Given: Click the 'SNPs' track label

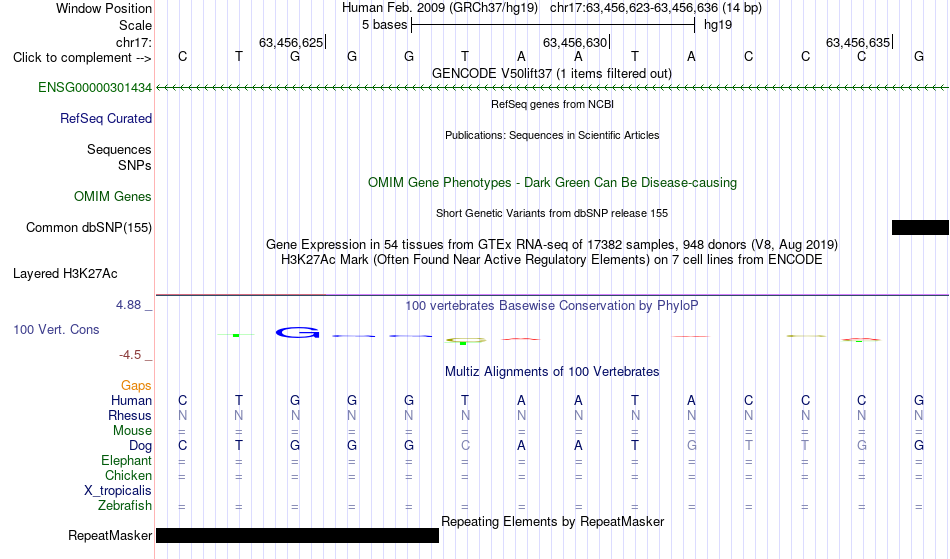Looking at the screenshot, I should click(x=135, y=165).
